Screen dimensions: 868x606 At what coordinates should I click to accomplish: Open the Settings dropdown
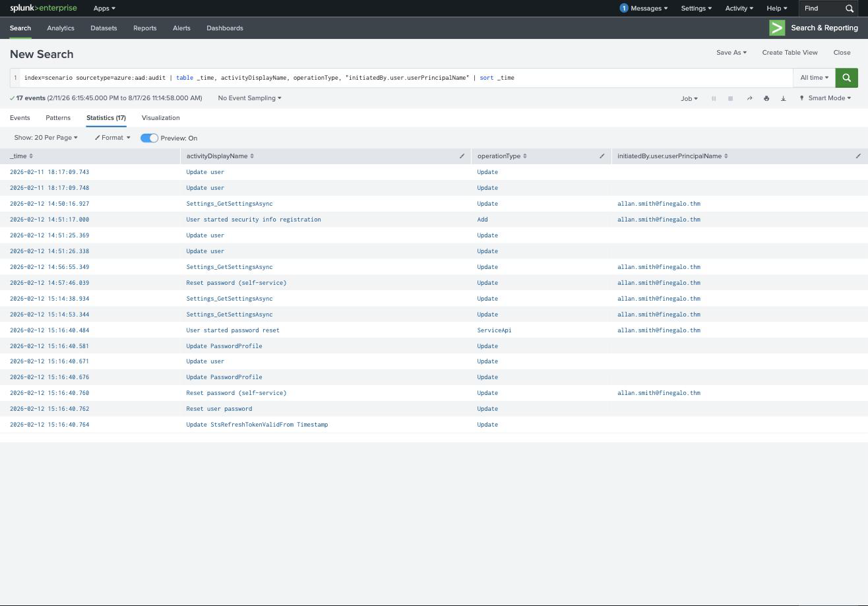click(696, 9)
